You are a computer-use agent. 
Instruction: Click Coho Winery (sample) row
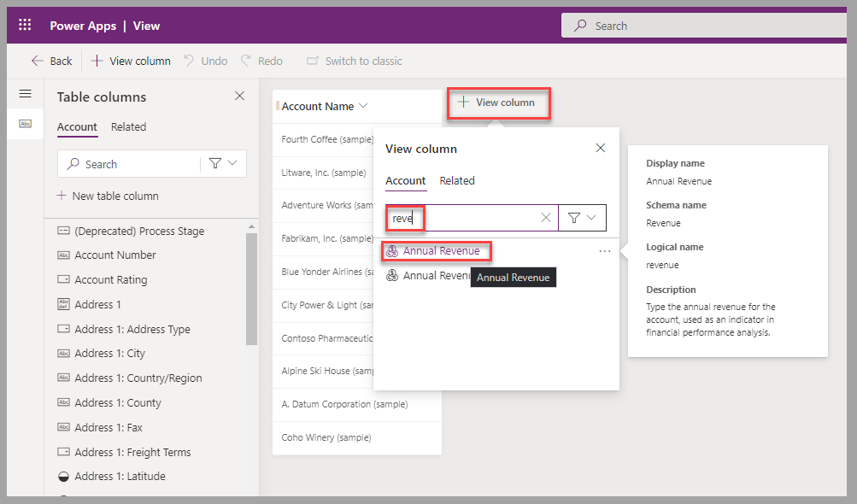326,437
